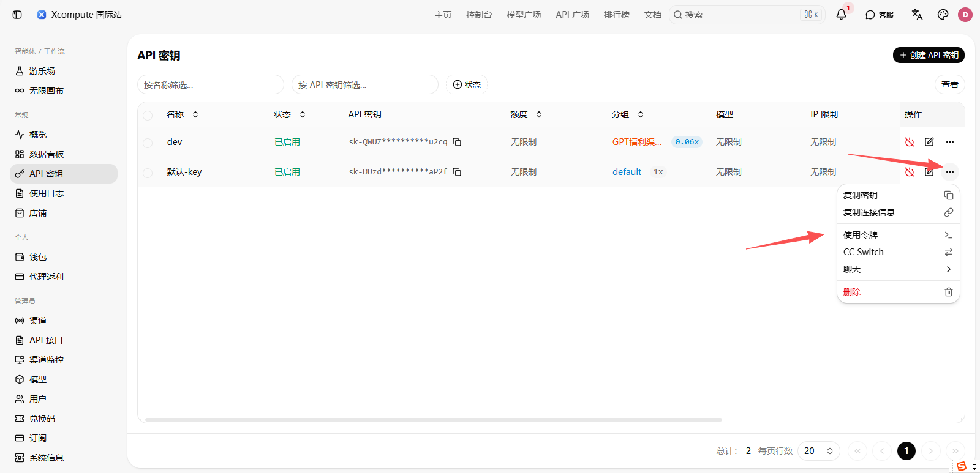Open 系统信息 system info
980x473 pixels.
tap(64, 458)
